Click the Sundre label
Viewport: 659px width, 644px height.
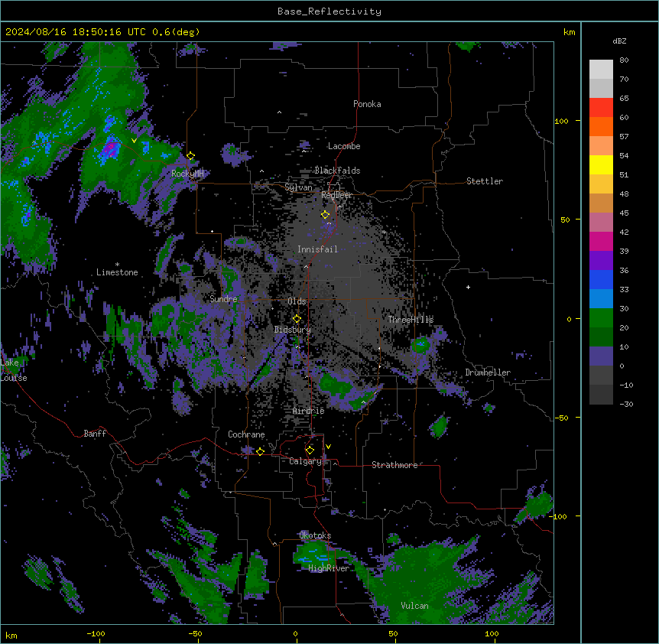(223, 299)
